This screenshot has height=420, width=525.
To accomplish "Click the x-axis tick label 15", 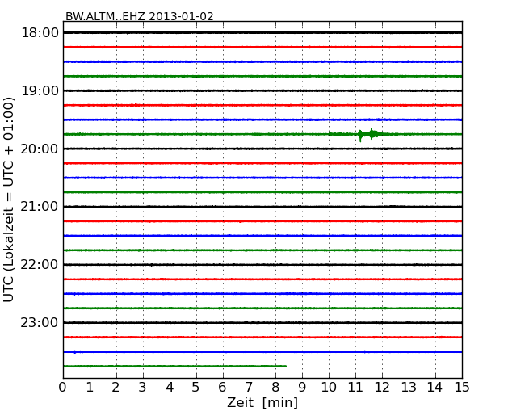I will (x=462, y=388).
